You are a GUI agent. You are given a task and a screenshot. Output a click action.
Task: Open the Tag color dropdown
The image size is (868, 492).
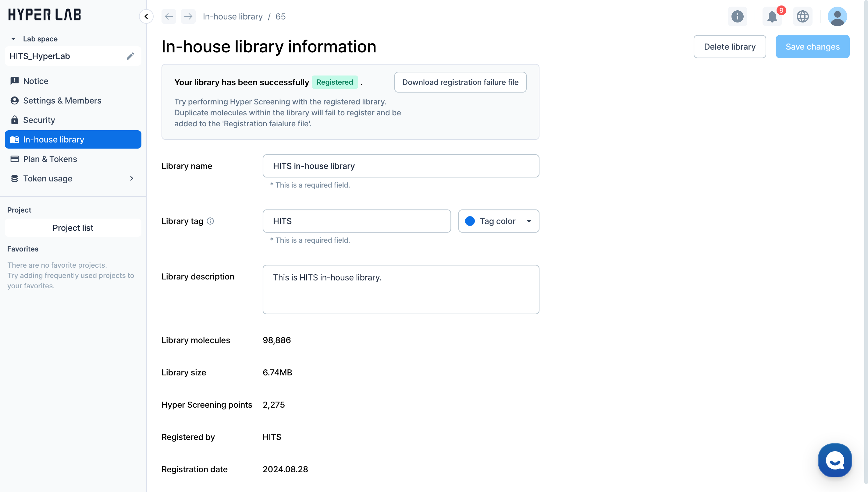(529, 221)
